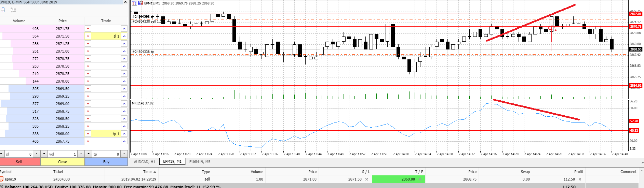Sort positions by the Ticket column header
Screen dimensions: 644x188
pyautogui.click(x=78, y=172)
